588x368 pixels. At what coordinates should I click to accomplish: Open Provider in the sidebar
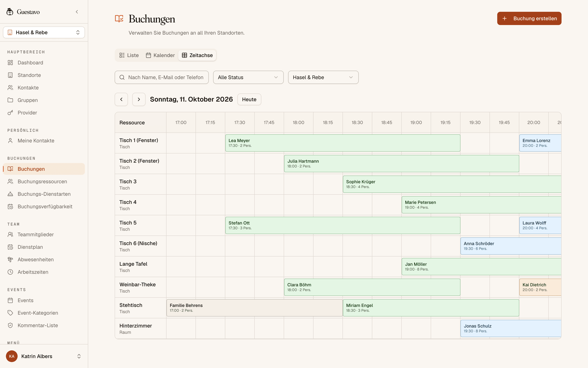pyautogui.click(x=44, y=113)
